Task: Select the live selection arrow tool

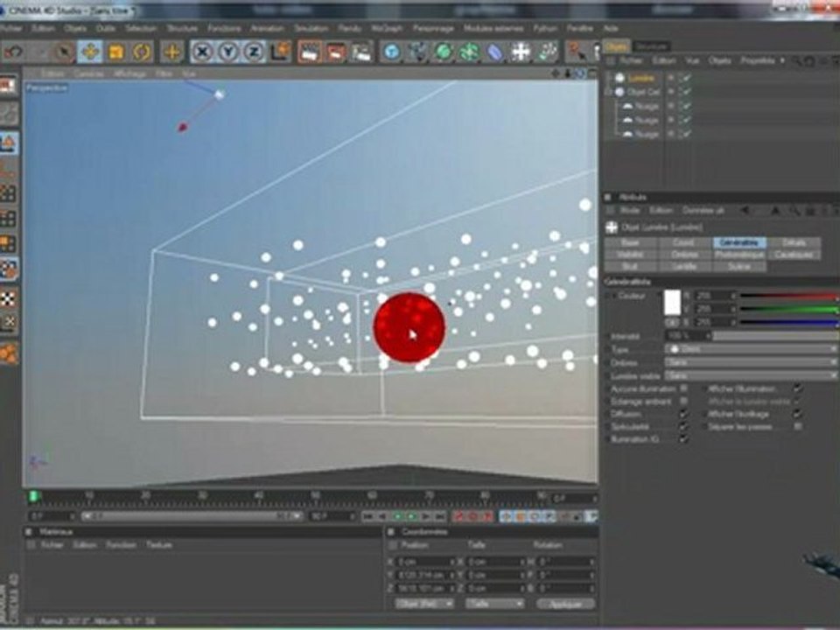Action: (64, 52)
